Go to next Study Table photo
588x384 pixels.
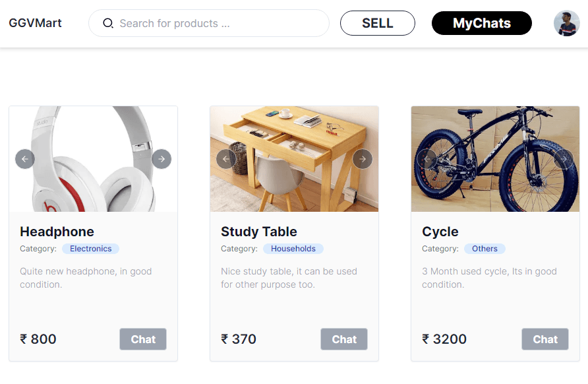(363, 159)
